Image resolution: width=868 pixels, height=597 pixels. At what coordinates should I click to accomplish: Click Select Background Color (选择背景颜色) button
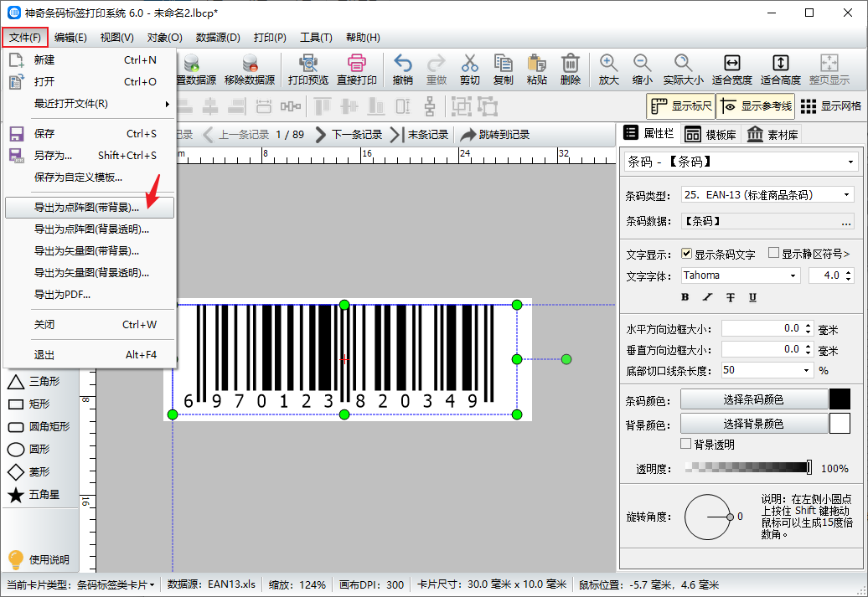pos(753,424)
